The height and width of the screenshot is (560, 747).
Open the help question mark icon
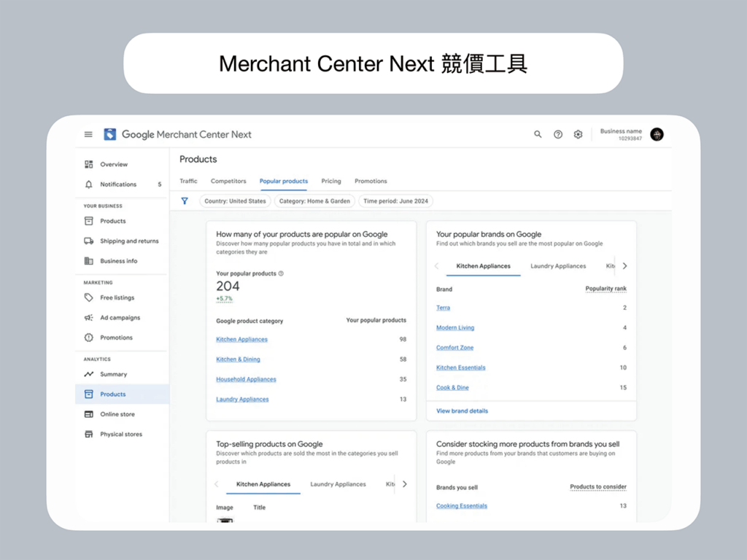point(558,134)
